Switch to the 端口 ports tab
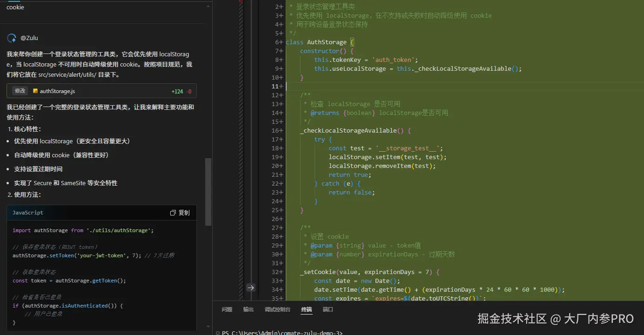 coord(328,309)
